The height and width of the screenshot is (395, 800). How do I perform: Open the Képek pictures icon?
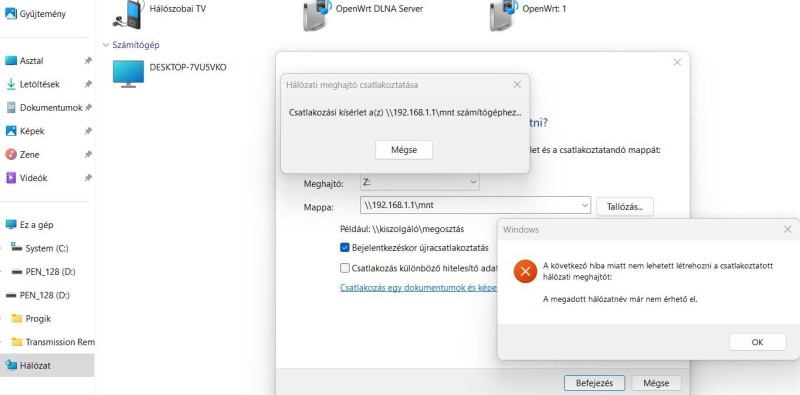[11, 131]
